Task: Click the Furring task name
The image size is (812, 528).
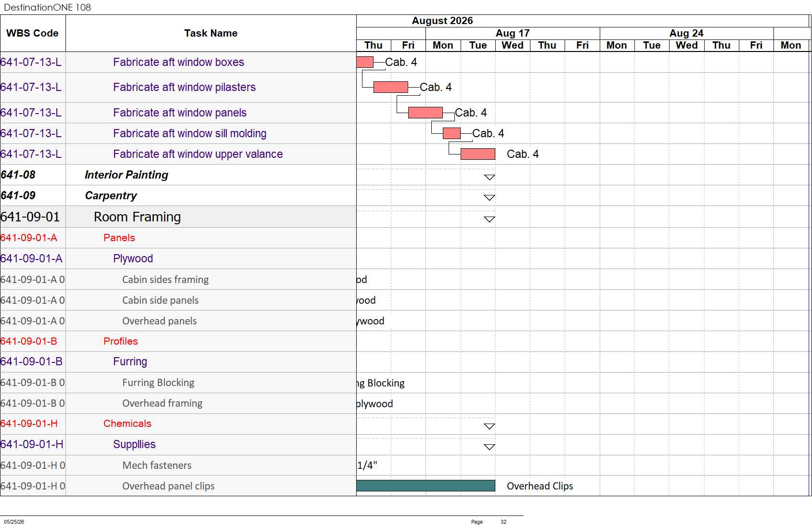Action: click(x=130, y=361)
